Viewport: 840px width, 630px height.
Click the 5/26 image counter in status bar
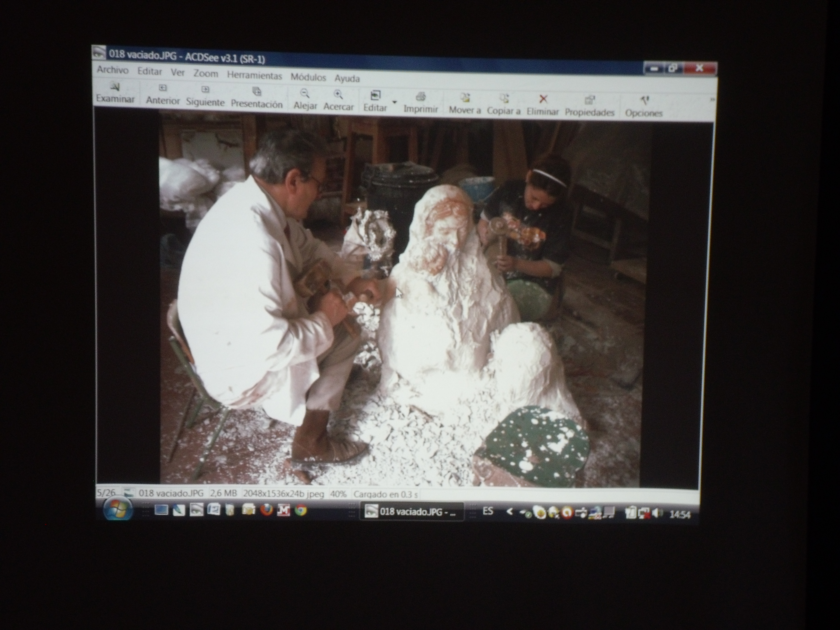pos(106,493)
